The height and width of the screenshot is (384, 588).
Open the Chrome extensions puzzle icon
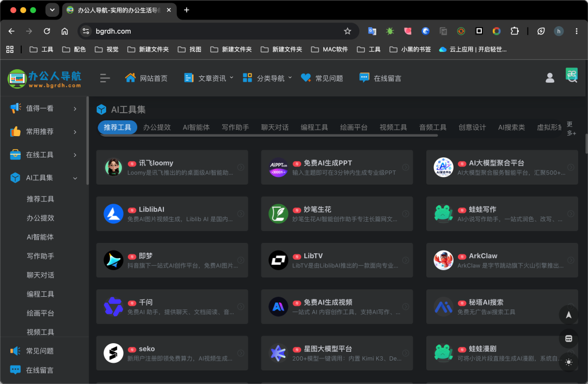point(514,31)
